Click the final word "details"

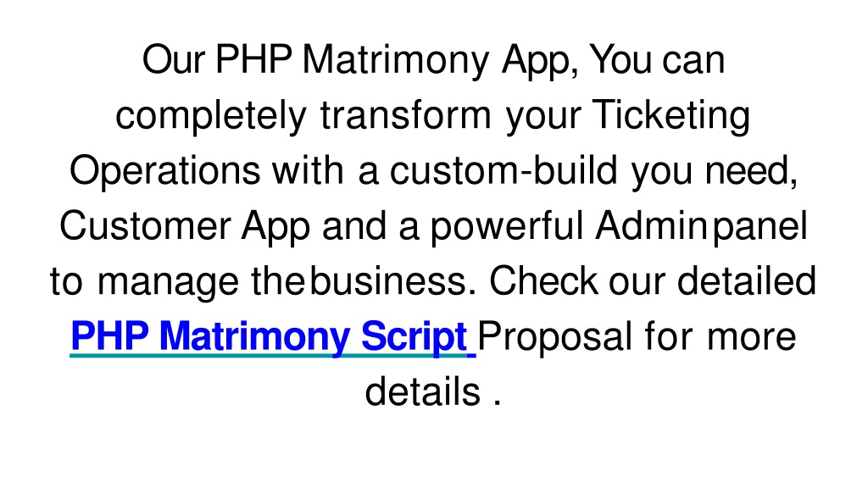pyautogui.click(x=422, y=391)
